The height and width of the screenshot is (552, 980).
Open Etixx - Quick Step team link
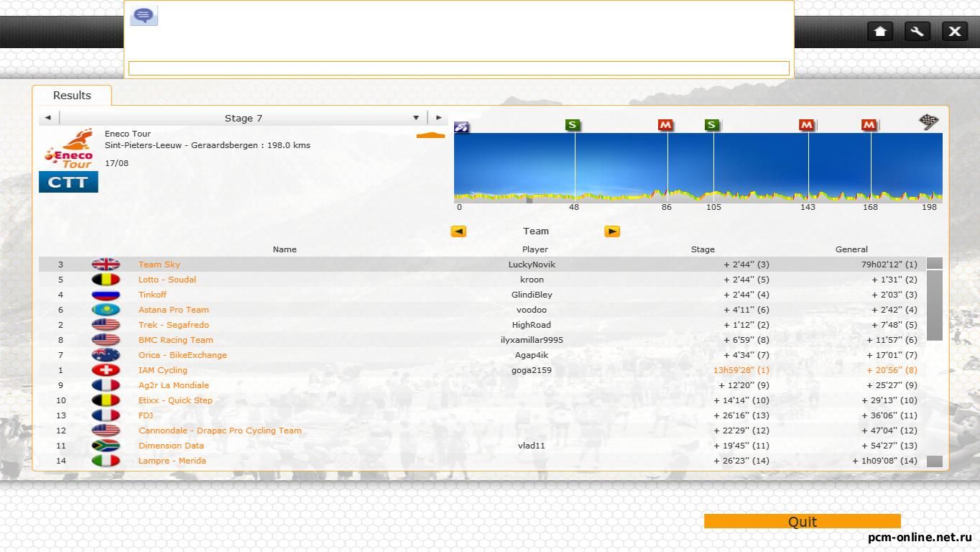pos(175,400)
